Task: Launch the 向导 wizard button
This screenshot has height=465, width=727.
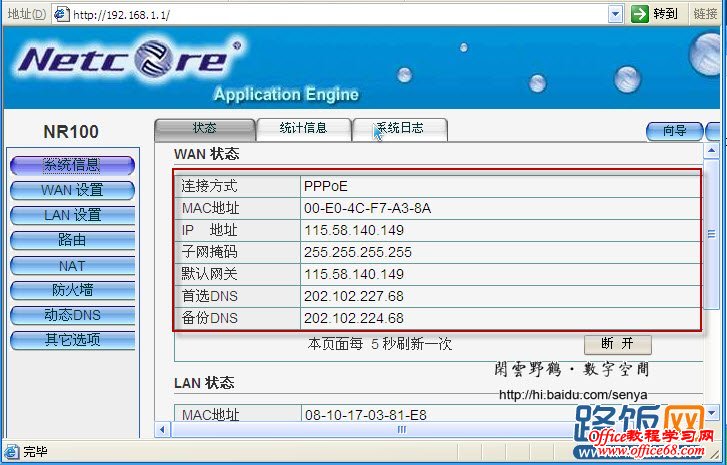Action: tap(675, 131)
